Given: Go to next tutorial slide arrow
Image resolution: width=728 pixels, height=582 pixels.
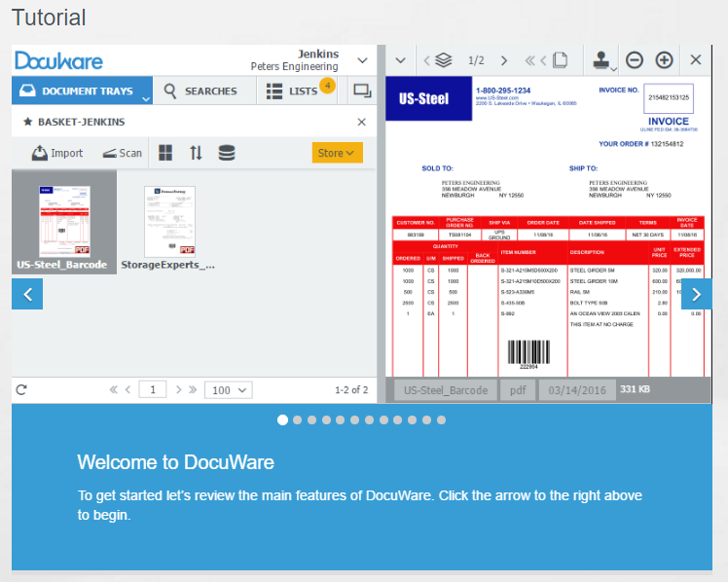Looking at the screenshot, I should coord(697,294).
